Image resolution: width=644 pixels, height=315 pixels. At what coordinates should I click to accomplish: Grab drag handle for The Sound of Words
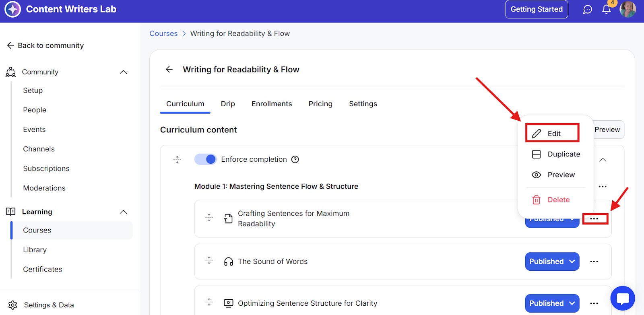coord(209,260)
